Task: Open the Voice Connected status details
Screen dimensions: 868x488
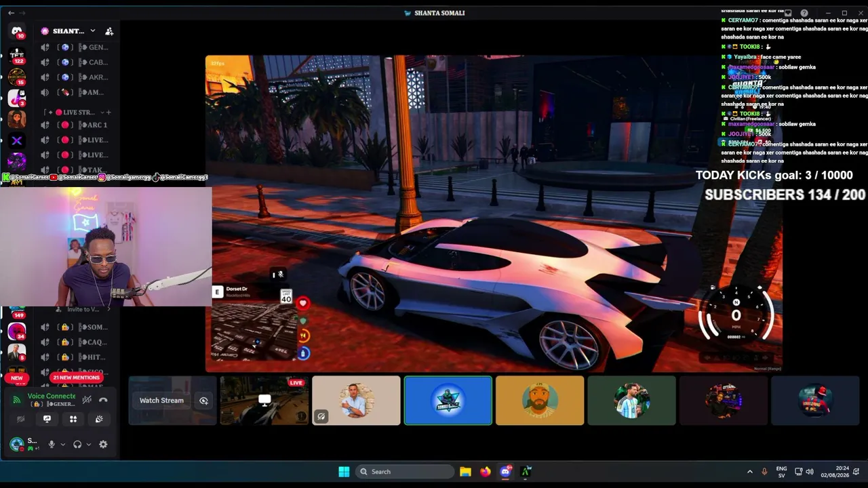Action: tap(52, 396)
